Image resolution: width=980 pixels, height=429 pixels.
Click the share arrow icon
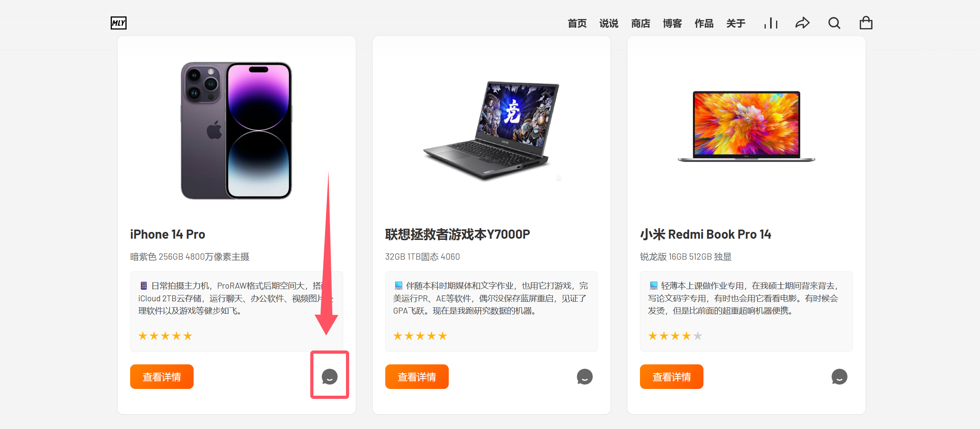coord(802,23)
